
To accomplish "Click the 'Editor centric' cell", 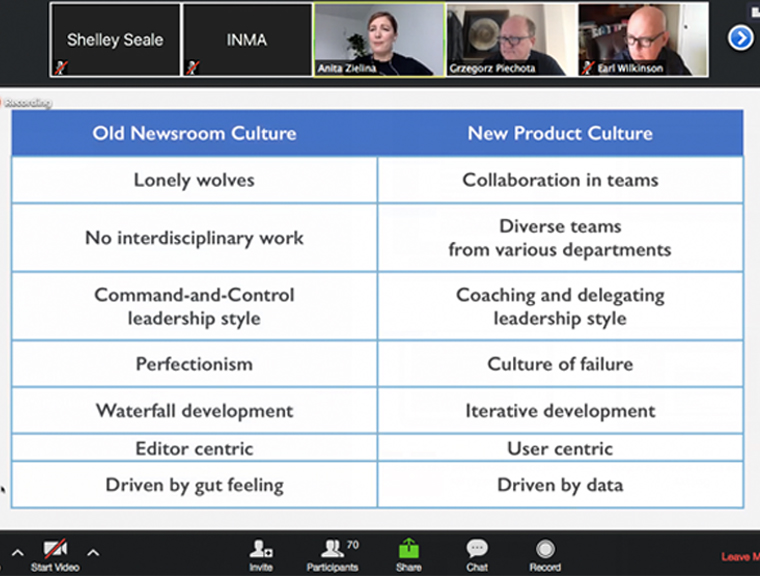I will coord(194,448).
